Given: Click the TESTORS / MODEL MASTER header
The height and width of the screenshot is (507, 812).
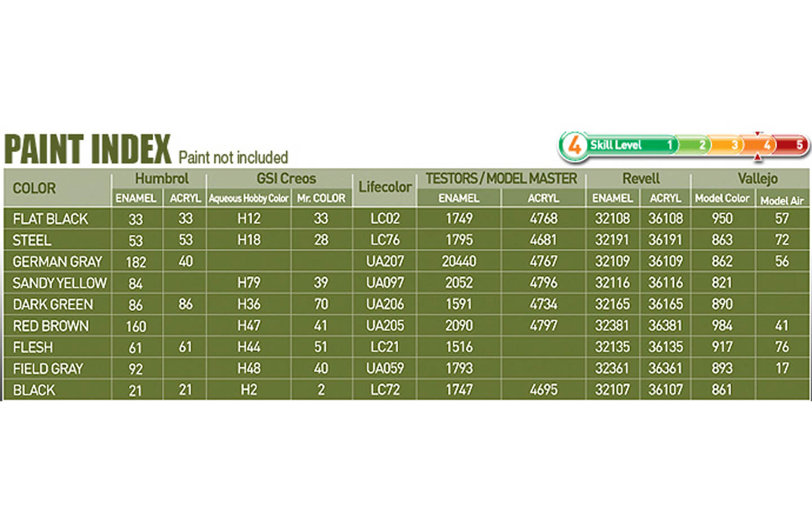Looking at the screenshot, I should [x=501, y=179].
